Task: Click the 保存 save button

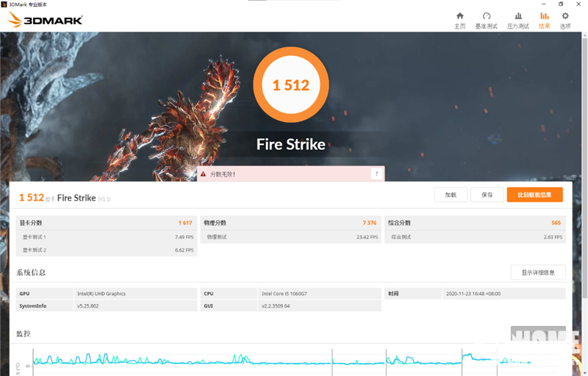Action: tap(487, 195)
